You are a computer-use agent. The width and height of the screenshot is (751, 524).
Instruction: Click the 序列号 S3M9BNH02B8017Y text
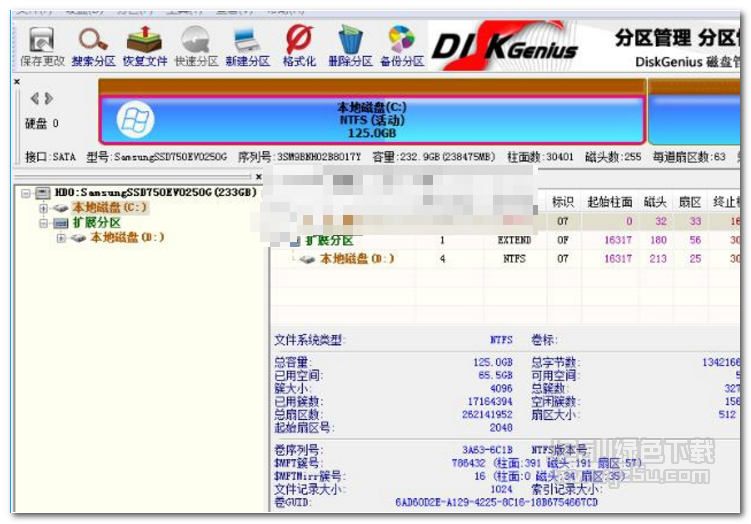pyautogui.click(x=299, y=157)
